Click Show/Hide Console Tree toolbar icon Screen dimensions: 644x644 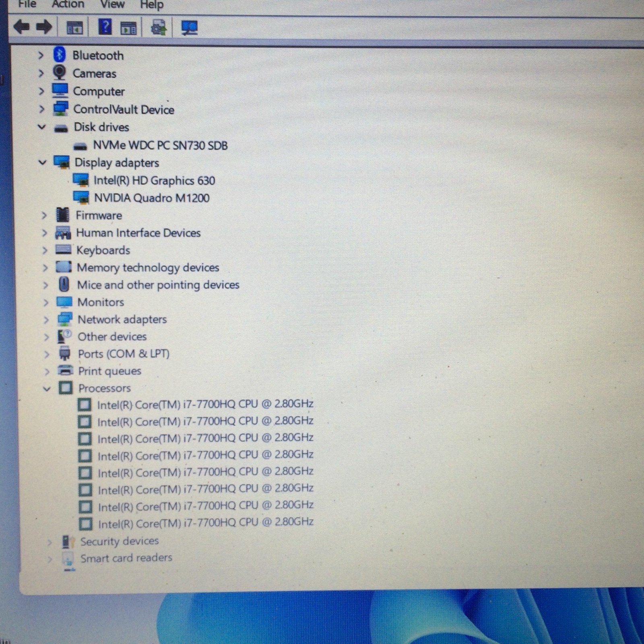[x=74, y=28]
